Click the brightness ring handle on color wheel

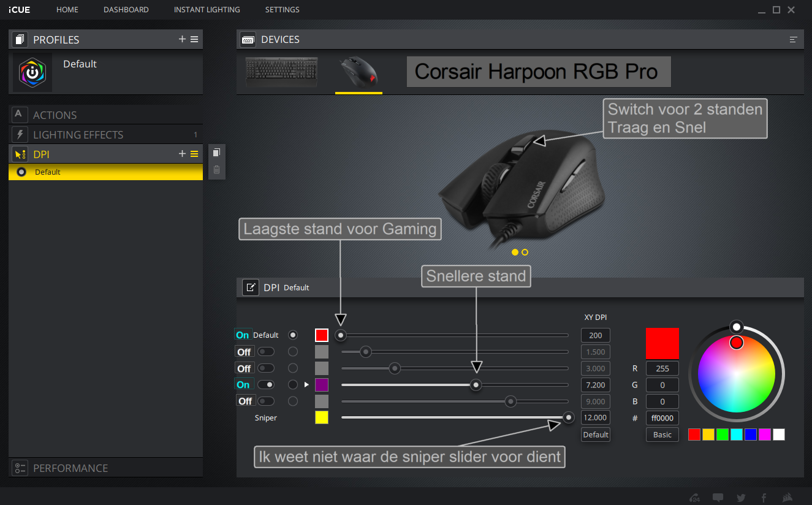[737, 327]
